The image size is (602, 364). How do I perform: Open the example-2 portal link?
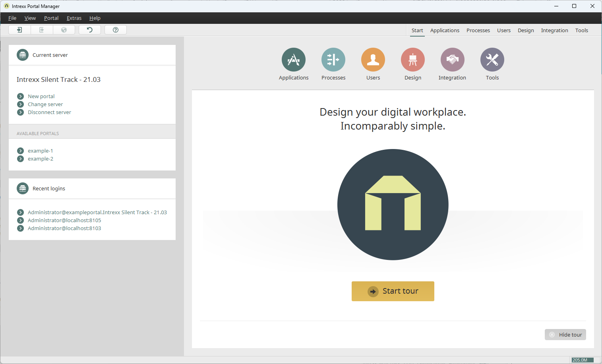point(41,159)
